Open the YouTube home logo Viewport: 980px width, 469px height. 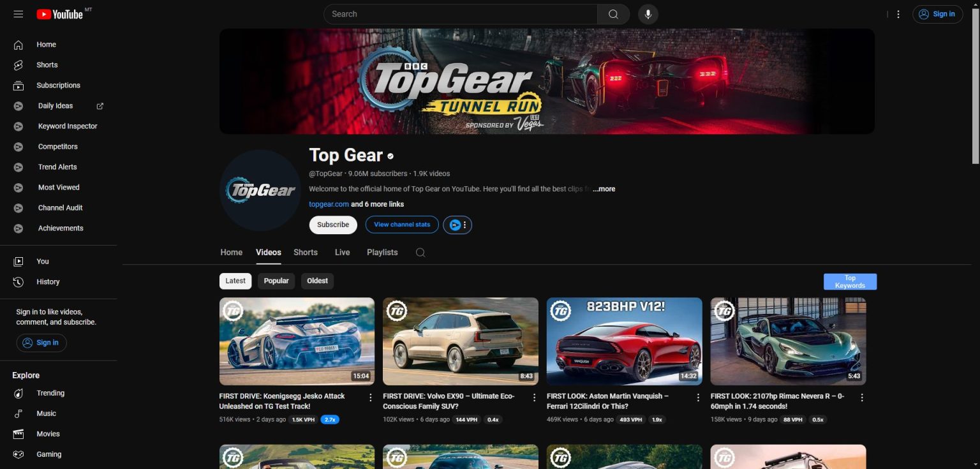point(62,13)
